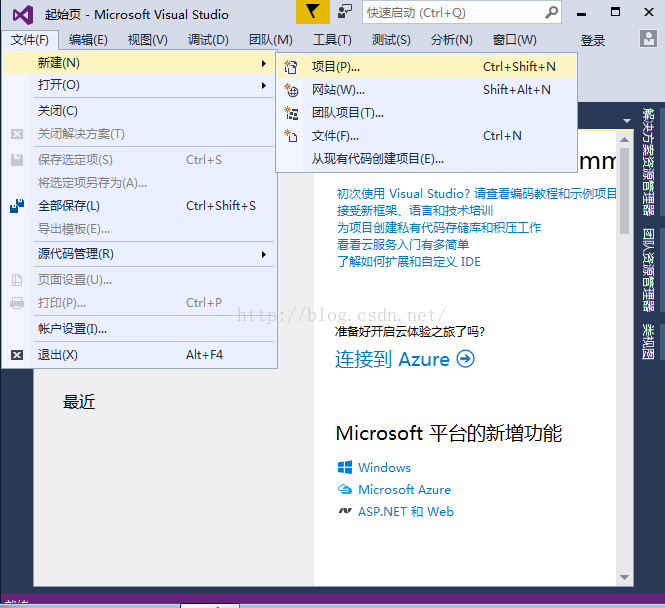Open link 初次使用 Visual Studio? 请查看编码教程
Image resolution: width=665 pixels, height=608 pixels.
pos(476,194)
